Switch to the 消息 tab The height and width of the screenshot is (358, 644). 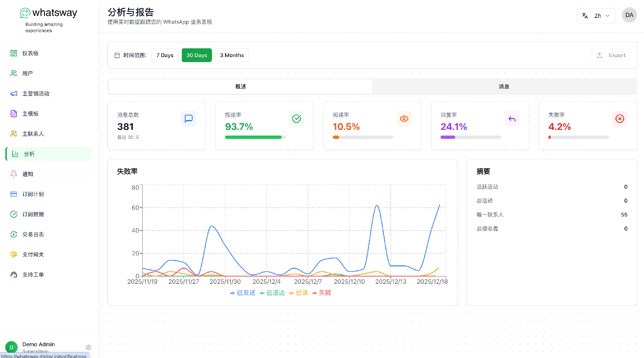coord(504,87)
